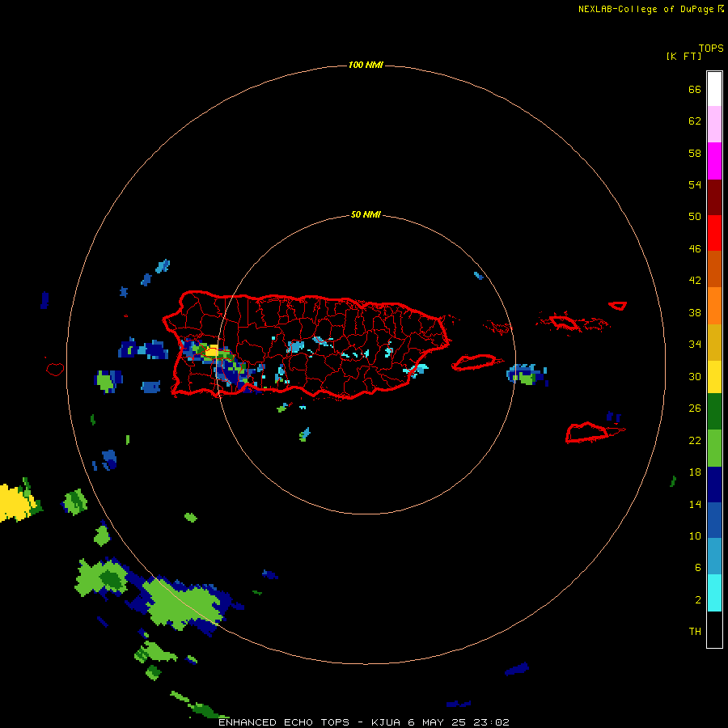
Task: Click the yellow 34 kft legend swatch
Action: coord(714,376)
